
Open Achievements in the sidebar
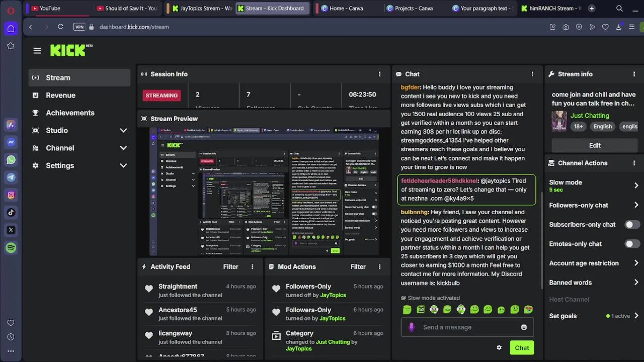point(79,113)
